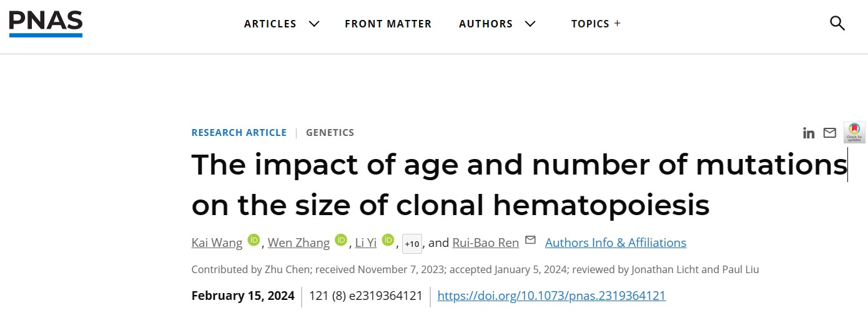868x313 pixels.
Task: Open the Front Matter menu item
Action: pyautogui.click(x=388, y=24)
